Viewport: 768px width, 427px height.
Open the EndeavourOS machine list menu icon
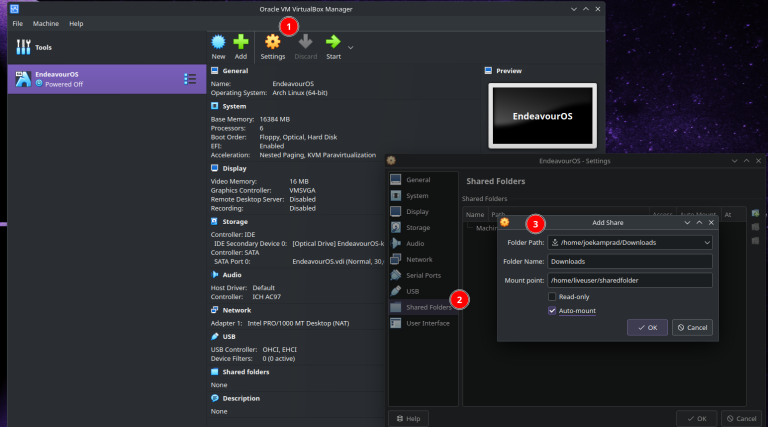[190, 79]
